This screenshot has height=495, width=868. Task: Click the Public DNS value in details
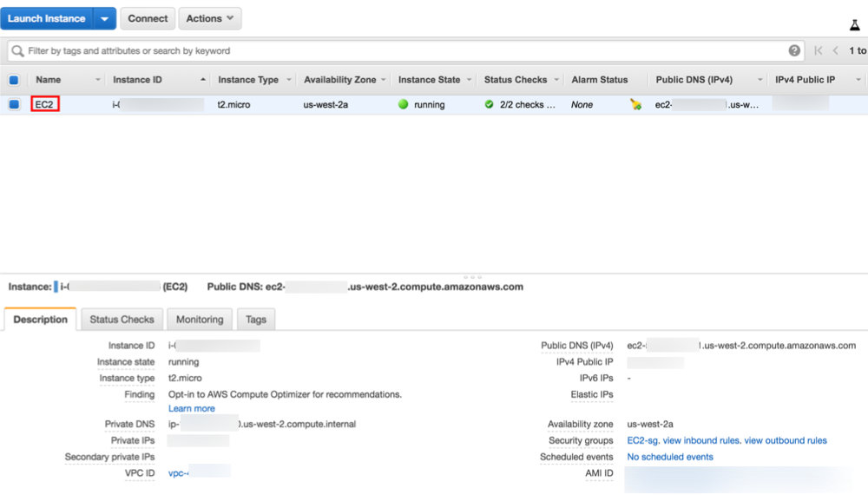[741, 346]
